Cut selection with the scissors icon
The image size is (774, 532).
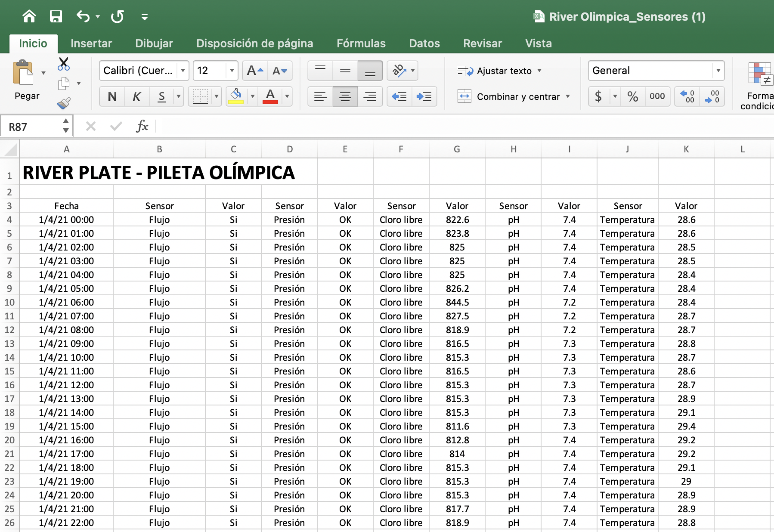tap(64, 64)
